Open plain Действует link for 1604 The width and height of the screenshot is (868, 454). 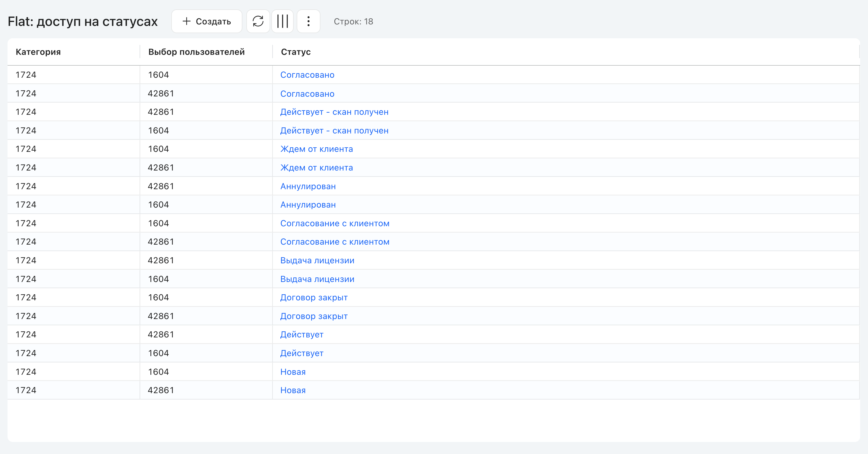point(302,353)
